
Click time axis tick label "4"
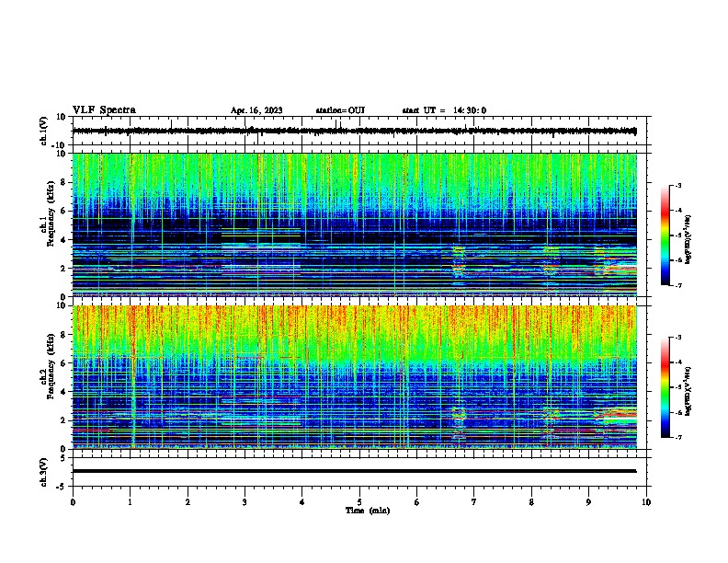coord(302,502)
